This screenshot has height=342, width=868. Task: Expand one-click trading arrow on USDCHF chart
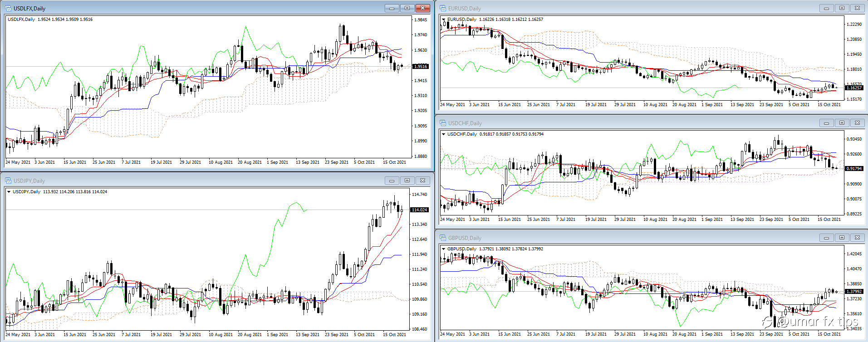(x=444, y=134)
